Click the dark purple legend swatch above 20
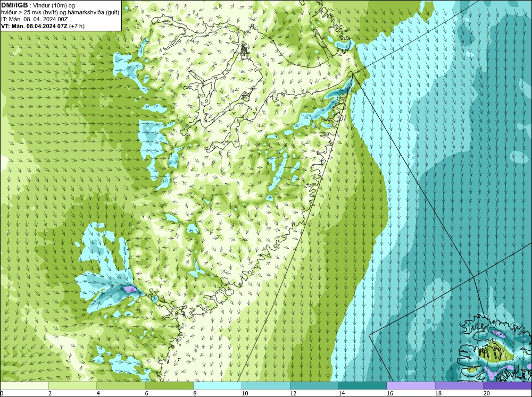 click(x=508, y=386)
